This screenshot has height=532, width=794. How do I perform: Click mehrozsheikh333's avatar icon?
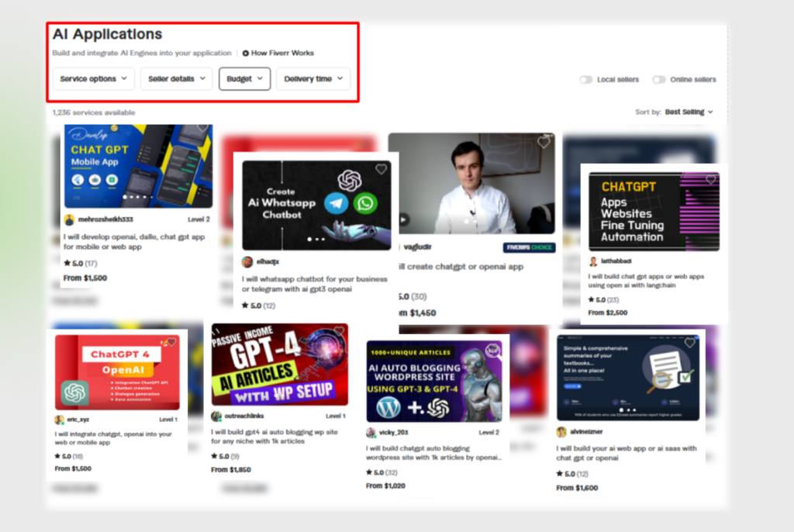point(69,219)
